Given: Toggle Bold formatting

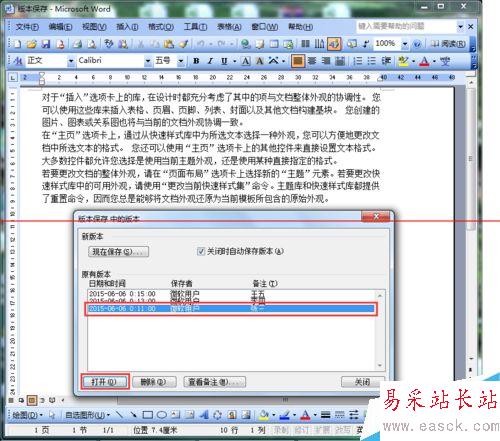Looking at the screenshot, I should [196, 61].
